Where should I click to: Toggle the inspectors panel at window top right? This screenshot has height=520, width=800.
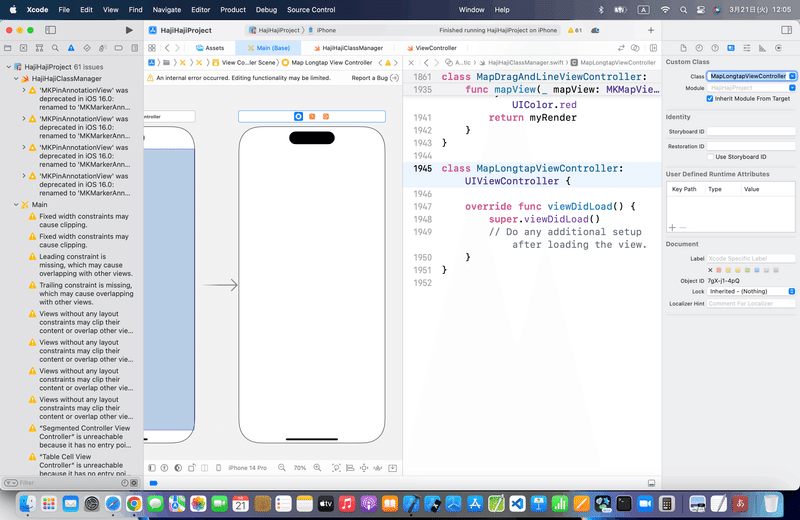coord(786,30)
